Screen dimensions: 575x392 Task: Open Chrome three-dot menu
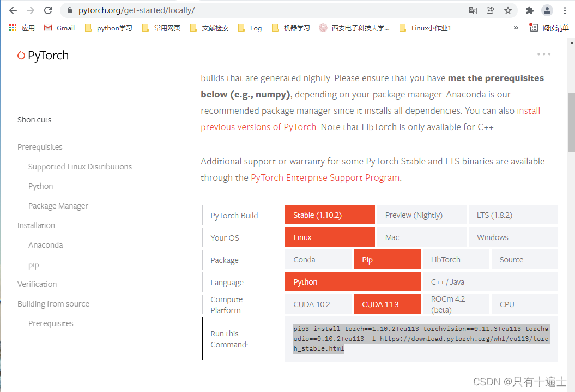[x=565, y=10]
